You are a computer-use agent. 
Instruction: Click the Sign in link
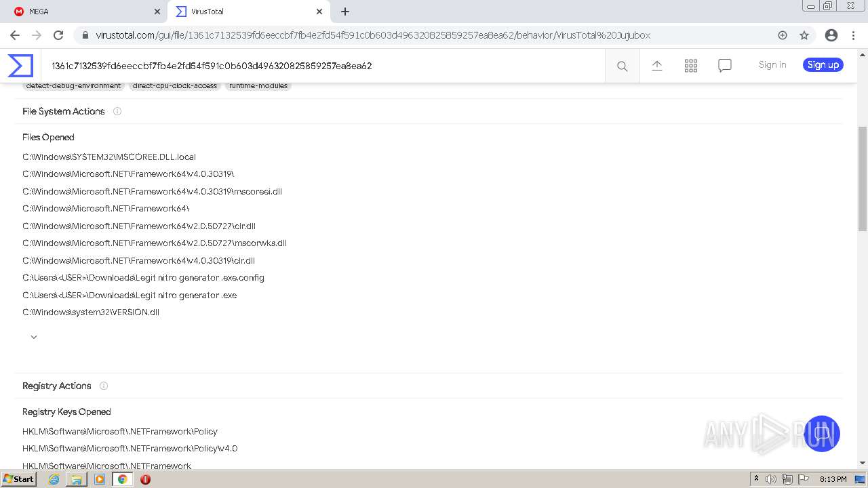tap(772, 64)
